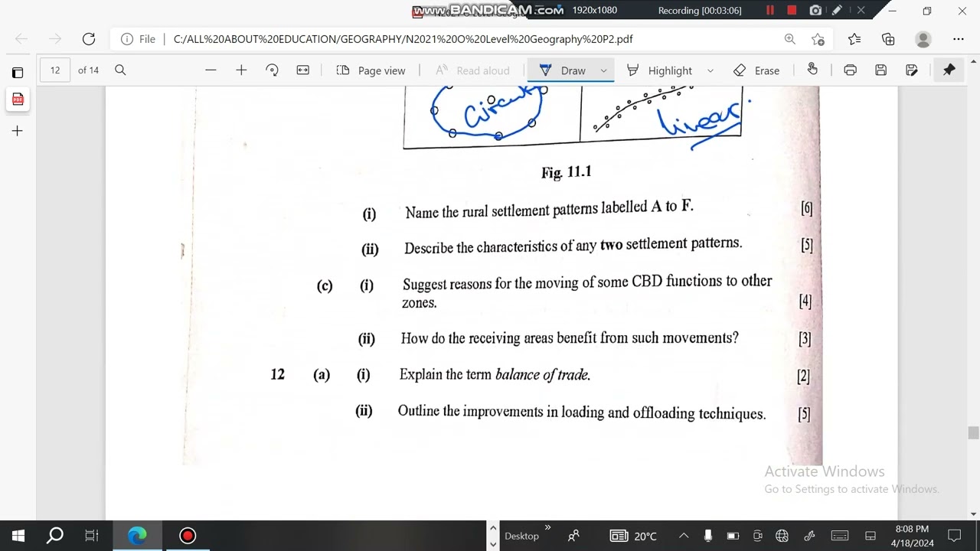Rotate the PDF page
980x551 pixels.
point(272,70)
